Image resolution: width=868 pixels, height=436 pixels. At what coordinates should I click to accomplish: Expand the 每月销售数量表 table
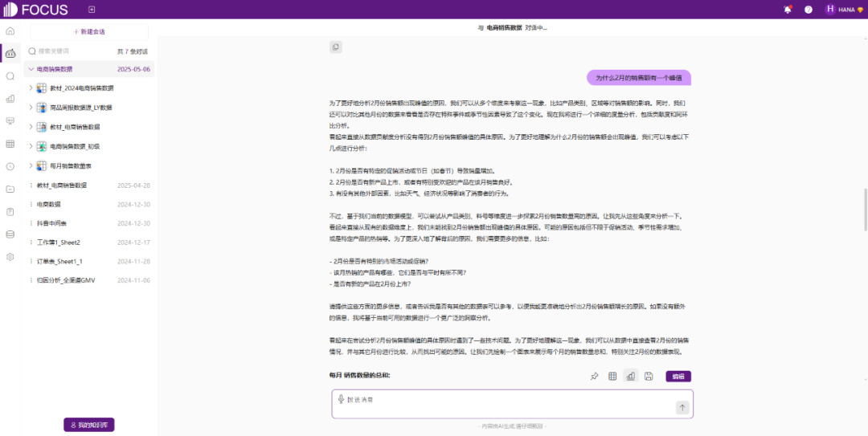pos(31,166)
